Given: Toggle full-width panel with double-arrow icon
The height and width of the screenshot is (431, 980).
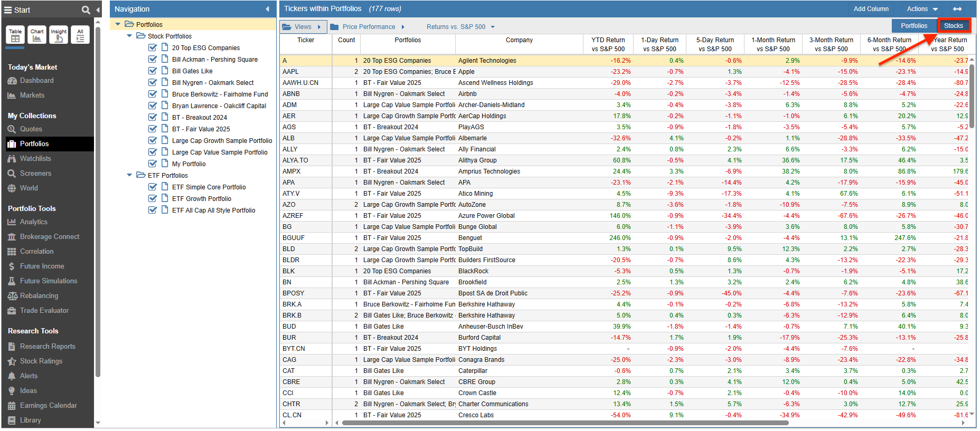Looking at the screenshot, I should (957, 9).
